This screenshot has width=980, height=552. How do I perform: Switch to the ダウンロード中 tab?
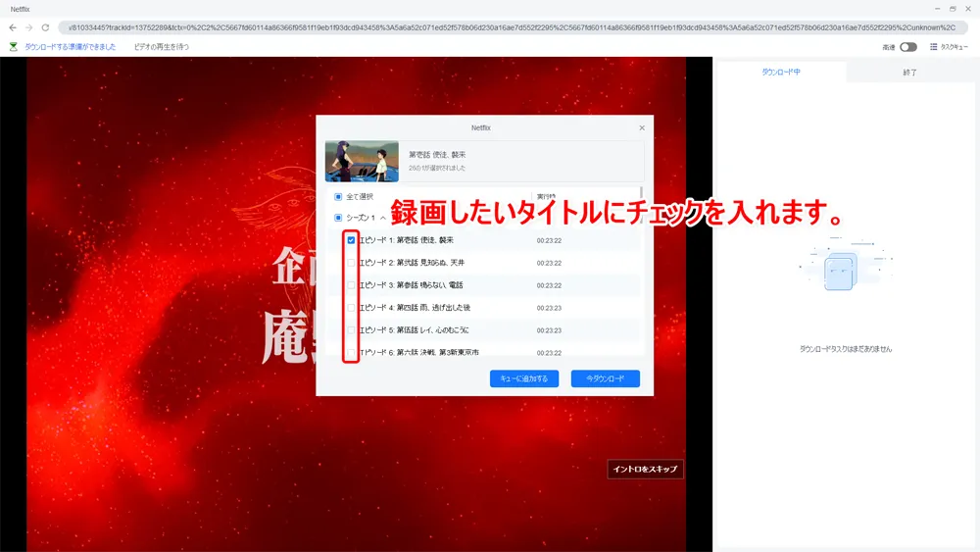(781, 72)
